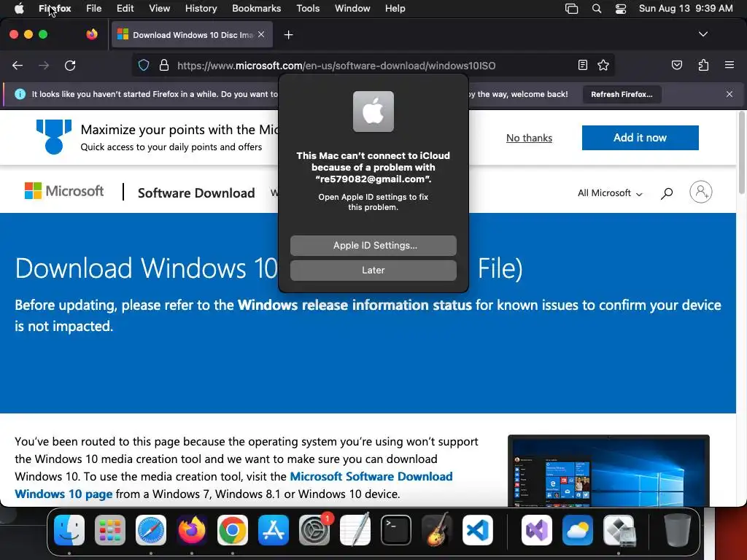Open the Help menu
The height and width of the screenshot is (560, 747).
pos(395,9)
